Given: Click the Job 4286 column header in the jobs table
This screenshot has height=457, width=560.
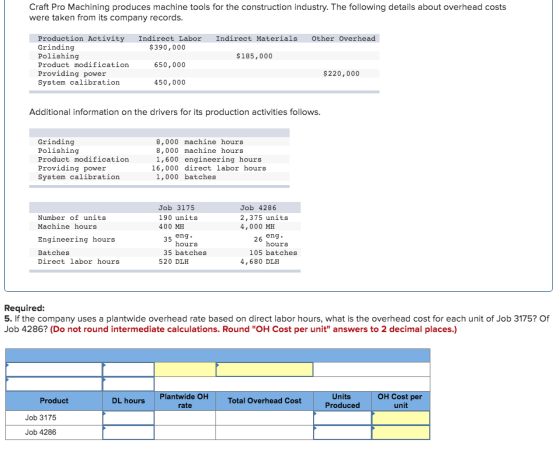Looking at the screenshot, I should pyautogui.click(x=258, y=208).
